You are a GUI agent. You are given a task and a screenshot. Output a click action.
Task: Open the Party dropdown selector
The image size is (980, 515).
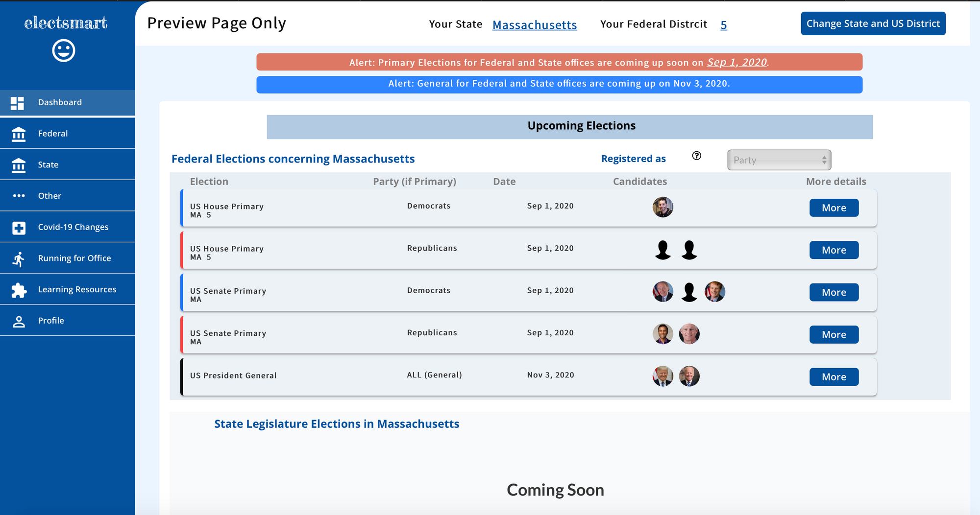click(779, 160)
